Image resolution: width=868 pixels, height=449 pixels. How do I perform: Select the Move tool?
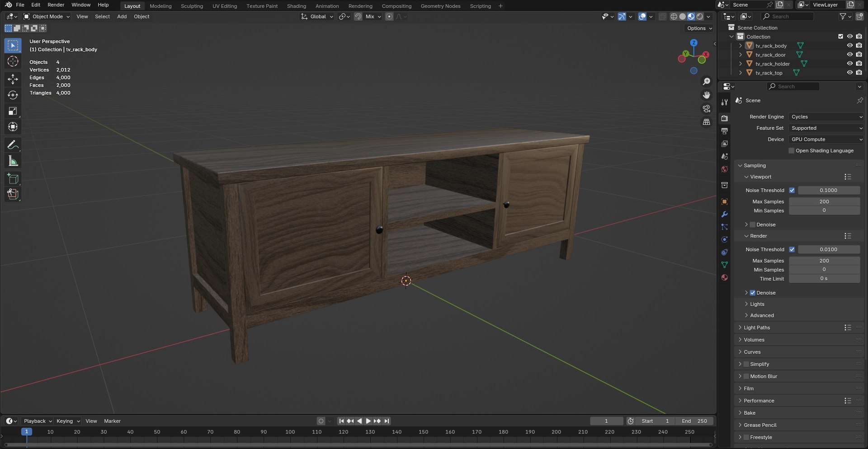[x=13, y=80]
